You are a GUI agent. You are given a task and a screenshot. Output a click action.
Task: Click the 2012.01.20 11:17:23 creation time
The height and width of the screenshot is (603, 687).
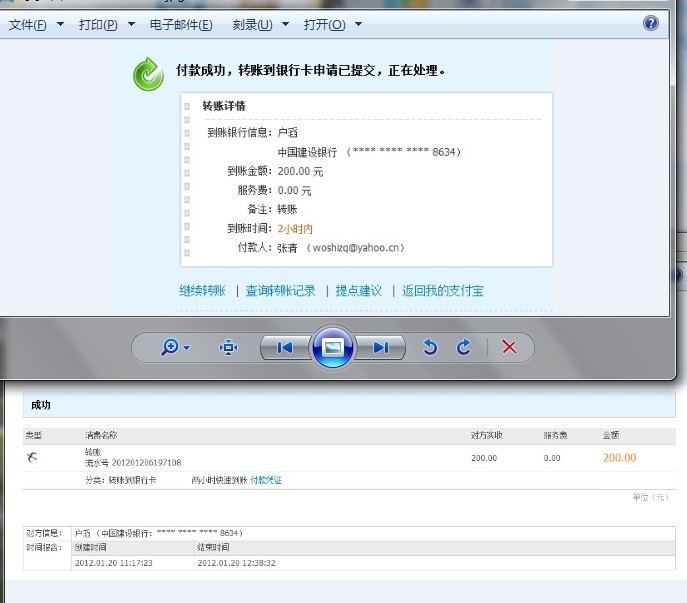click(x=114, y=563)
